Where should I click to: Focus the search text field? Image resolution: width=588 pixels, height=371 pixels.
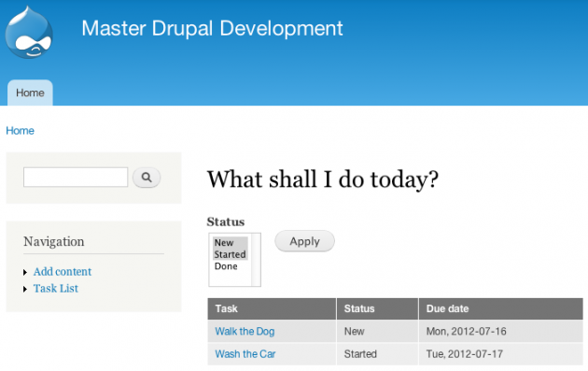[x=76, y=178]
